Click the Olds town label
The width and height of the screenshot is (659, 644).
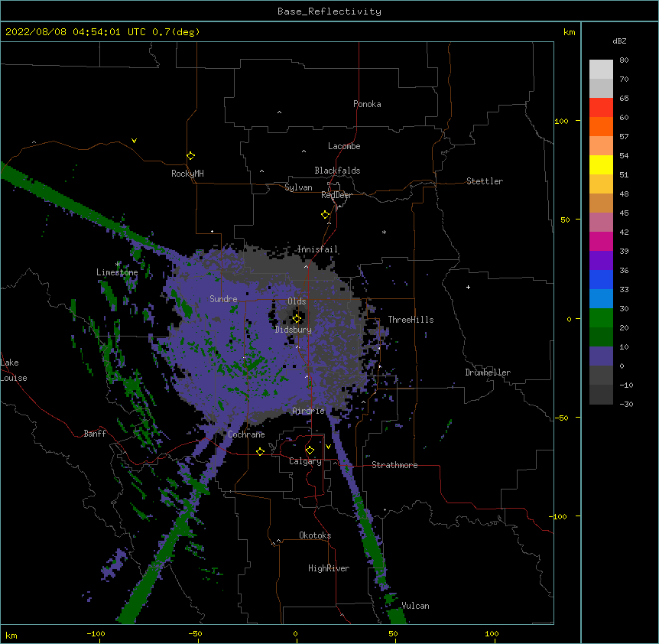click(x=297, y=301)
